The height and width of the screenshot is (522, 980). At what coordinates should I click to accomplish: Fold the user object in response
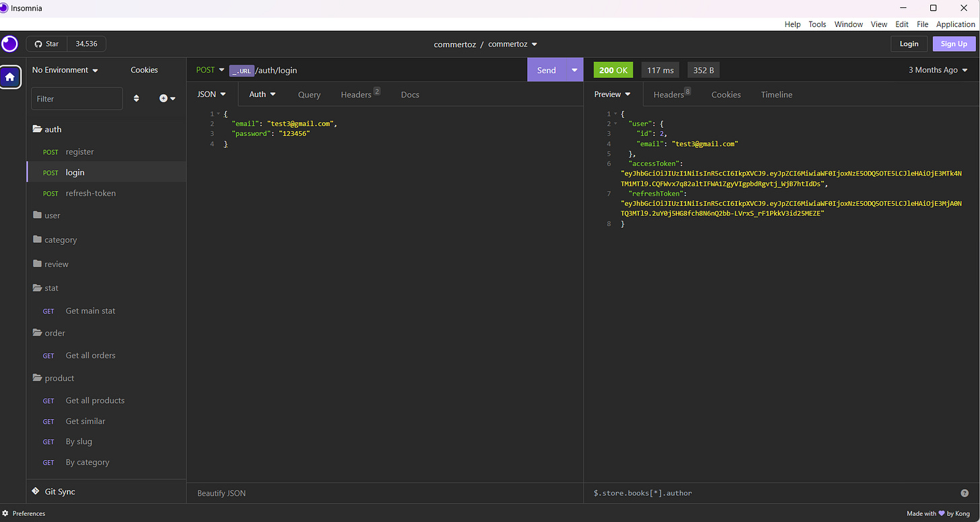[615, 124]
